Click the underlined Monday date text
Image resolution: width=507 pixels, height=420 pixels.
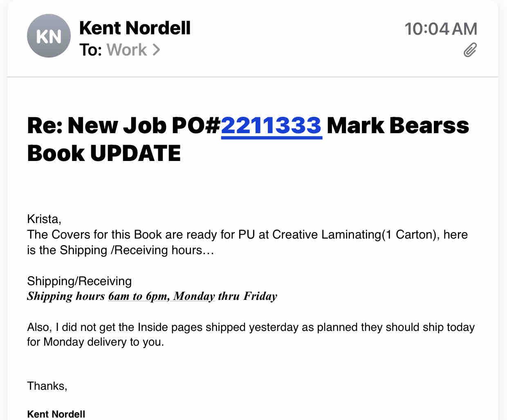pyautogui.click(x=194, y=296)
